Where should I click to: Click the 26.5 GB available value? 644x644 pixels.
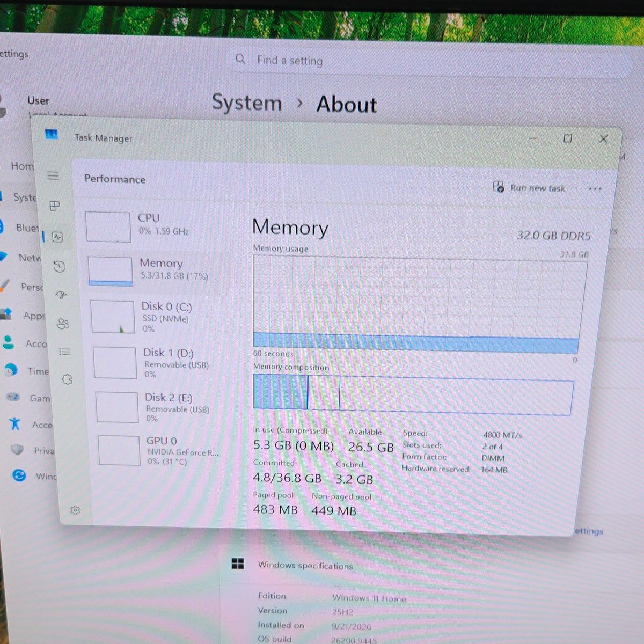point(371,447)
